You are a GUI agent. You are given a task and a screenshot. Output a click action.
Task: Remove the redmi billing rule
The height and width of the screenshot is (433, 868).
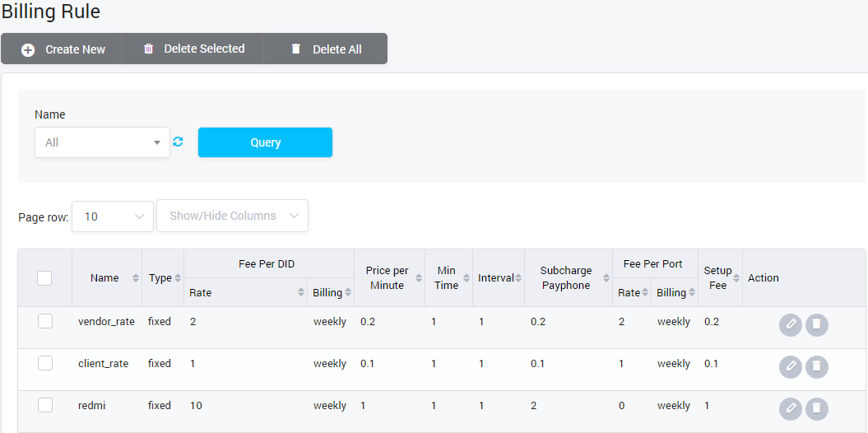[816, 407]
